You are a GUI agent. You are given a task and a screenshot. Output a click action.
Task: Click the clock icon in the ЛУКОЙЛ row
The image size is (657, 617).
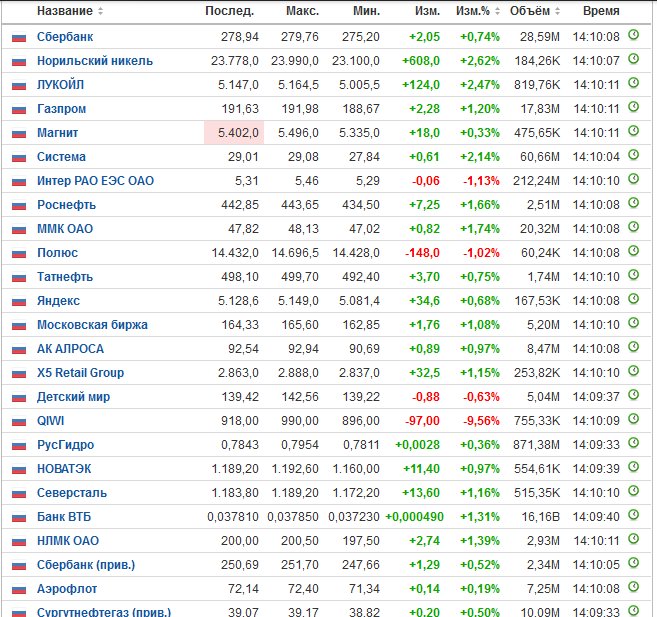(x=634, y=83)
